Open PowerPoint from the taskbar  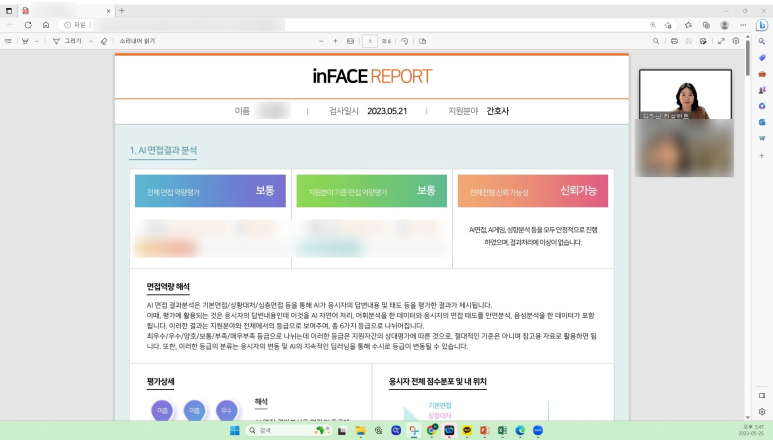pos(485,431)
